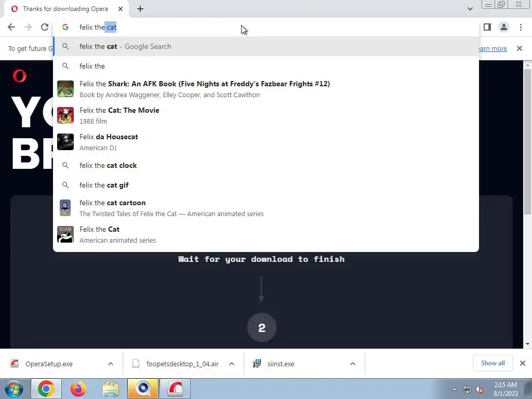Click the magnifier app taskbar icon
The height and width of the screenshot is (399, 532).
coord(143,389)
